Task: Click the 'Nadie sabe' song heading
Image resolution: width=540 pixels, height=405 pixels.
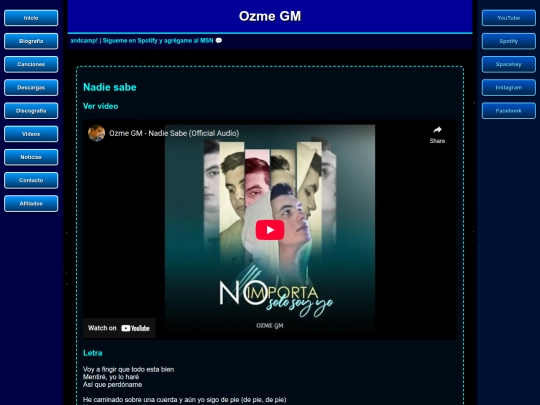Action: tap(110, 87)
